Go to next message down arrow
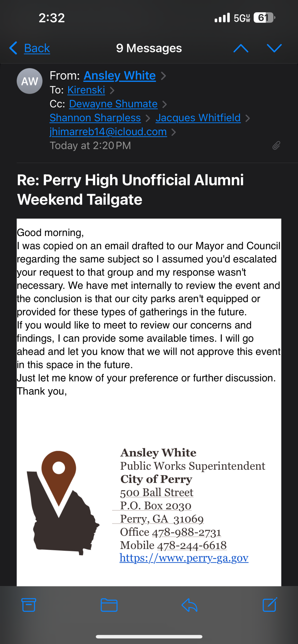The image size is (298, 644). tap(274, 48)
